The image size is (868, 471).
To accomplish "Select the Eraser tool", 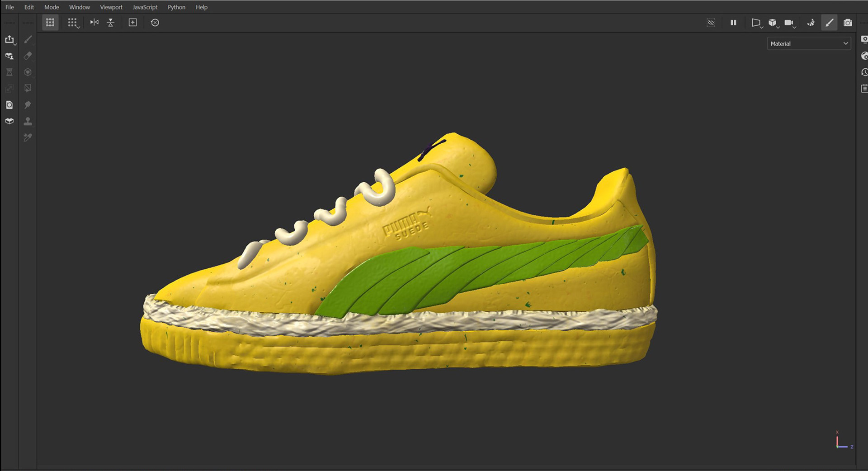I will [x=28, y=56].
